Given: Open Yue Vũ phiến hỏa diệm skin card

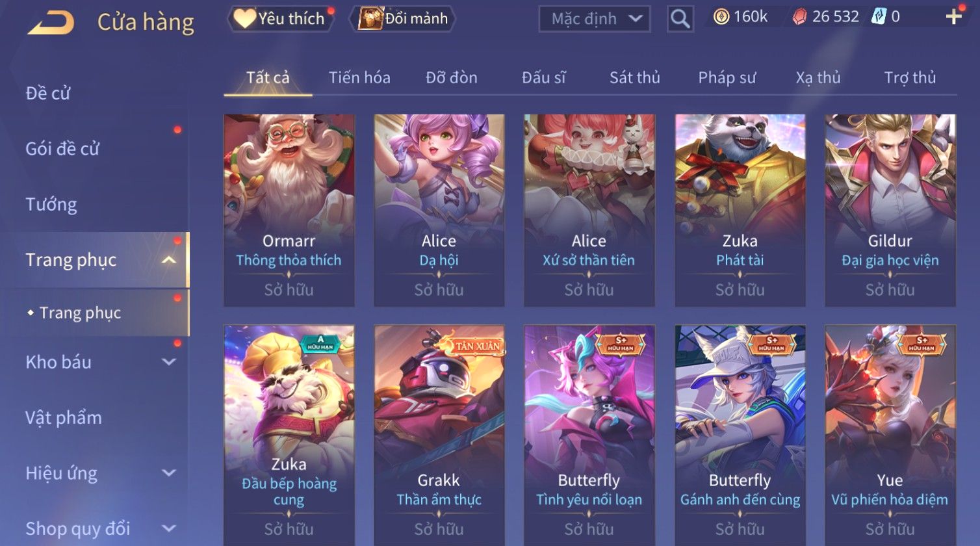Looking at the screenshot, I should pos(890,435).
